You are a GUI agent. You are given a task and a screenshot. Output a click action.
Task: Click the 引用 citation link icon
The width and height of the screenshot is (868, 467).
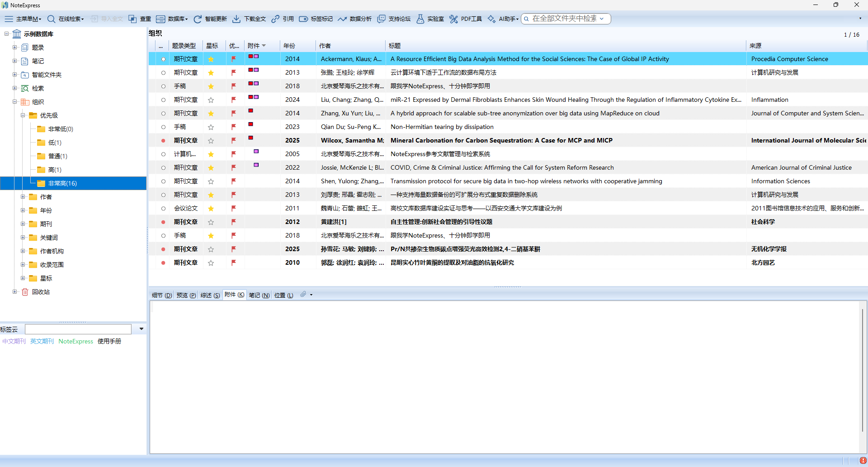275,19
